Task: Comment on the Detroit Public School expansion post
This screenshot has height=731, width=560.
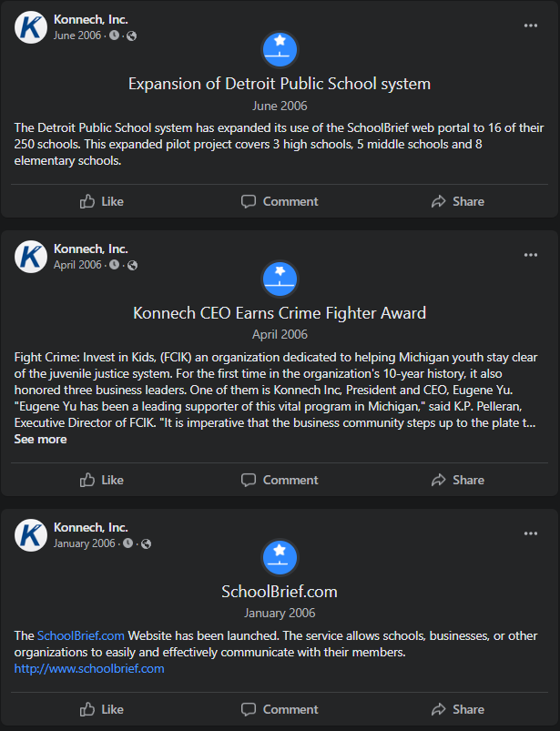Action: point(280,201)
